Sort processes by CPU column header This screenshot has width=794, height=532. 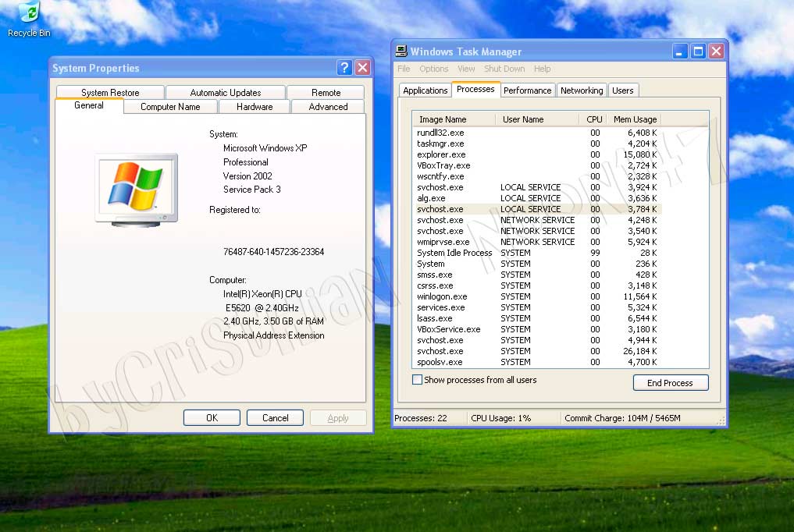pyautogui.click(x=593, y=119)
